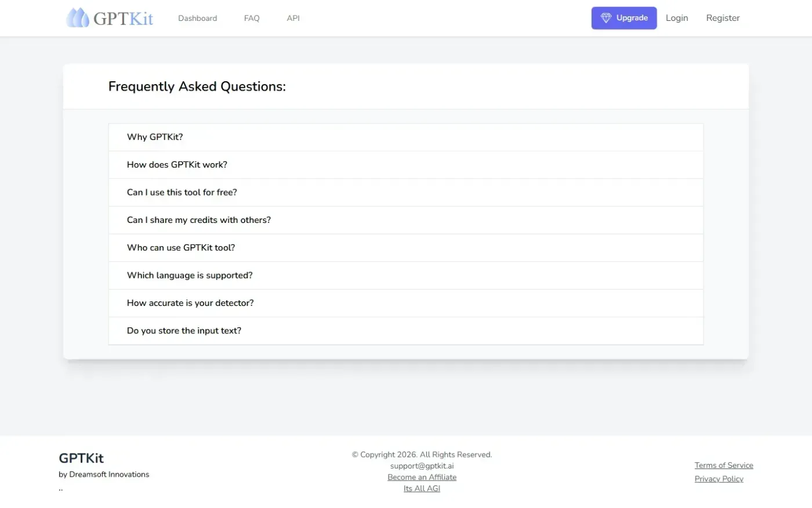The image size is (812, 508).
Task: Click the Copyright 2026 notice text
Action: pyautogui.click(x=422, y=455)
